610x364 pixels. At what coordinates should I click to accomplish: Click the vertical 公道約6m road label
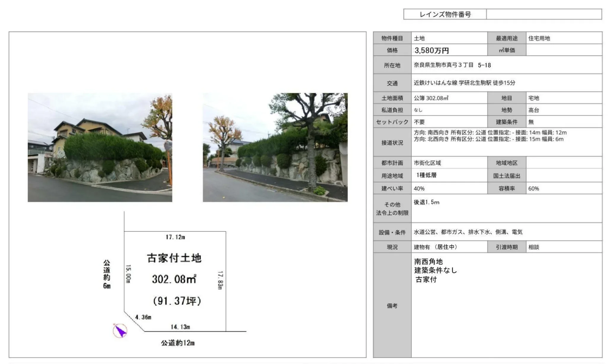pos(107,274)
